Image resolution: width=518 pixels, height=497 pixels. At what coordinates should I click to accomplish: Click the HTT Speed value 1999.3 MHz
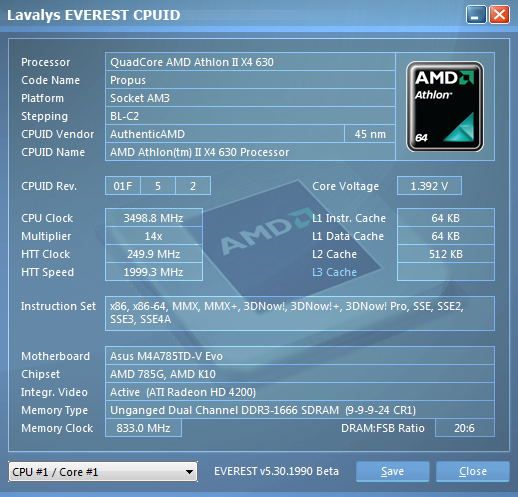(x=154, y=272)
